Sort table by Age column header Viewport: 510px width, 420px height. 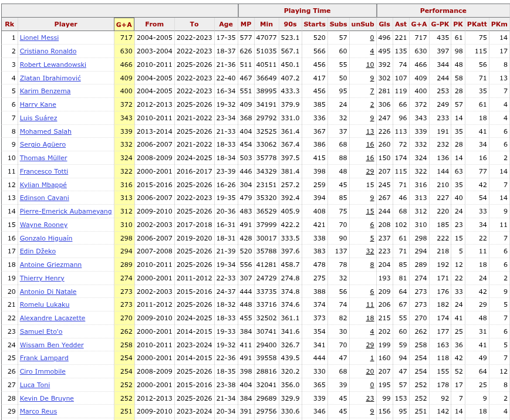tap(226, 24)
